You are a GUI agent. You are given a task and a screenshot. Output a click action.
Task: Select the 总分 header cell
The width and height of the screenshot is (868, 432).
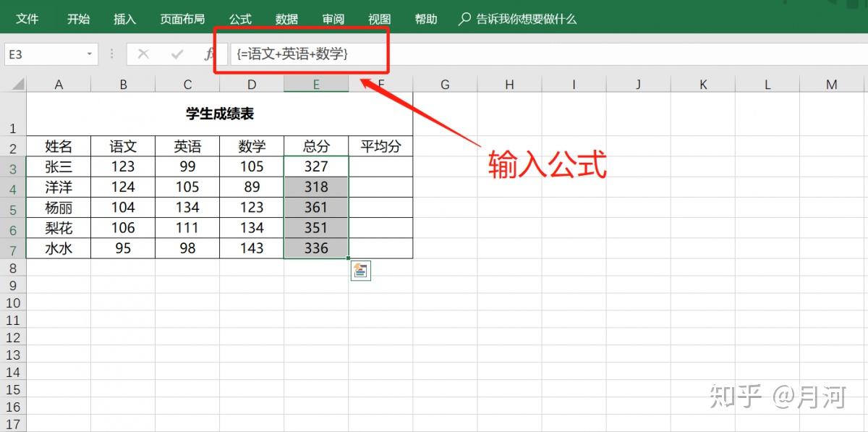(316, 146)
